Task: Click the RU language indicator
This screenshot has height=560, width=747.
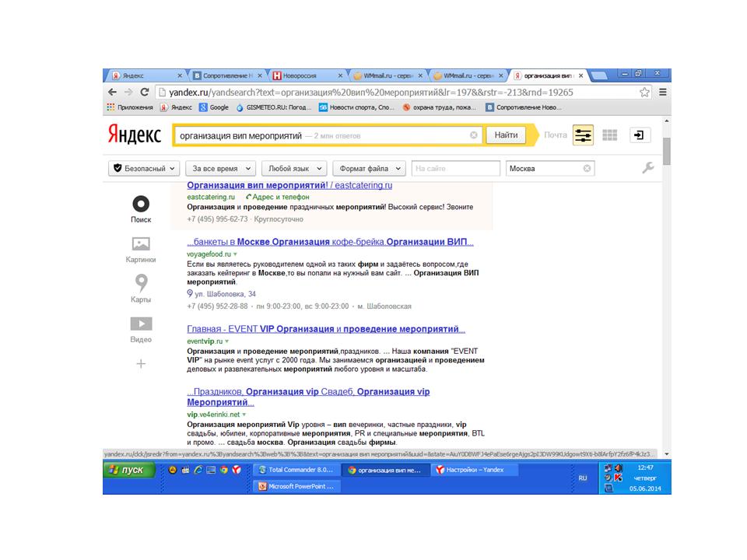Action: pyautogui.click(x=583, y=478)
